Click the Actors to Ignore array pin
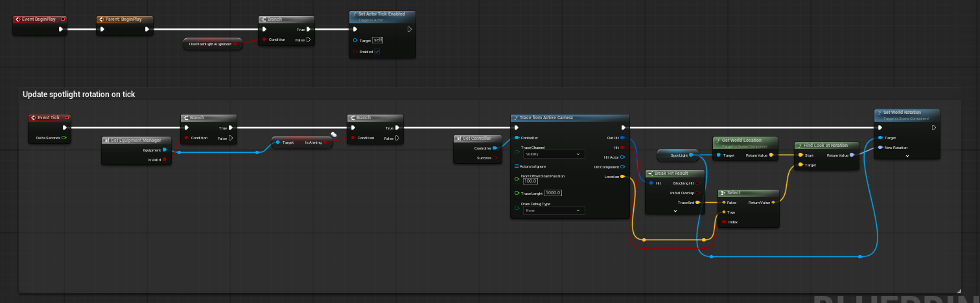 [x=516, y=166]
